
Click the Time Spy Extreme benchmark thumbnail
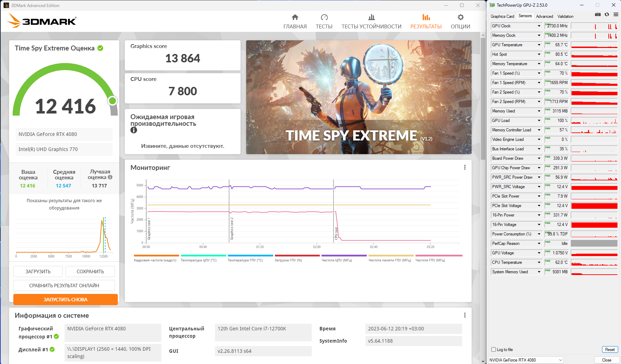pos(359,97)
